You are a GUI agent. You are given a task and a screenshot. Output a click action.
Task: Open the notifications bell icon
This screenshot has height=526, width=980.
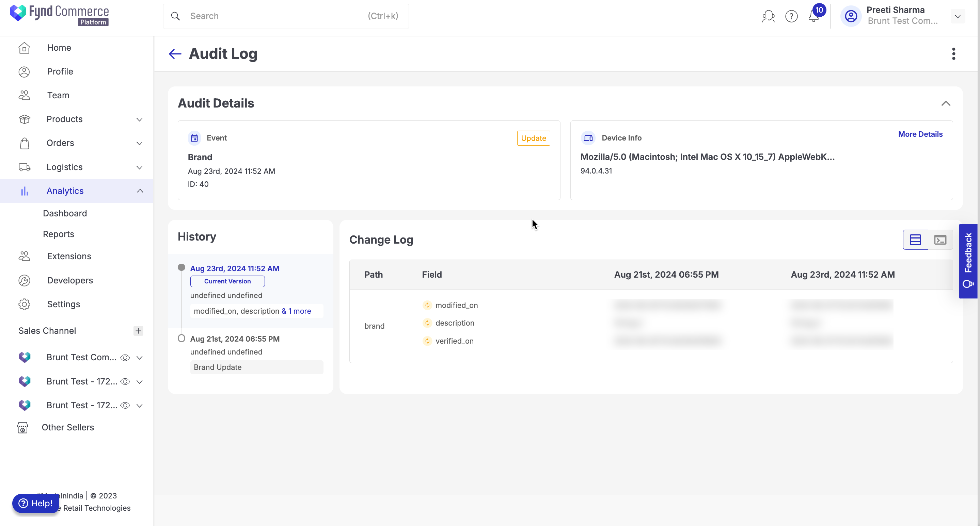tap(813, 16)
